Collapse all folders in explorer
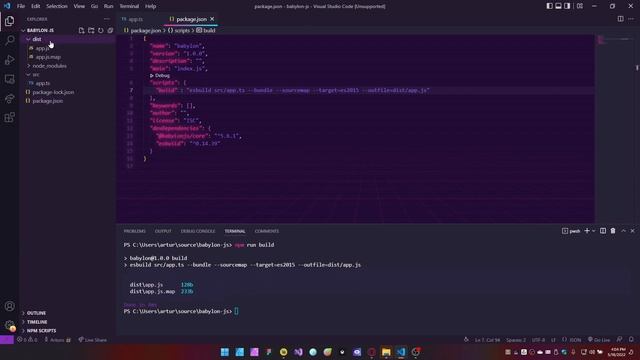Image resolution: width=640 pixels, height=360 pixels. coord(110,30)
